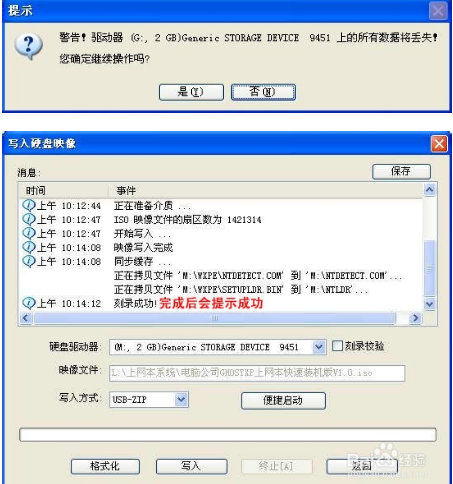Click the 时间 column header
The height and width of the screenshot is (484, 453).
coord(63,191)
